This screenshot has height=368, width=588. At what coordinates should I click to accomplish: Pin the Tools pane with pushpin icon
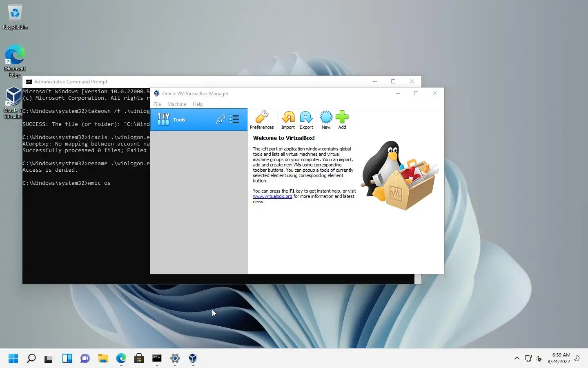click(x=220, y=119)
